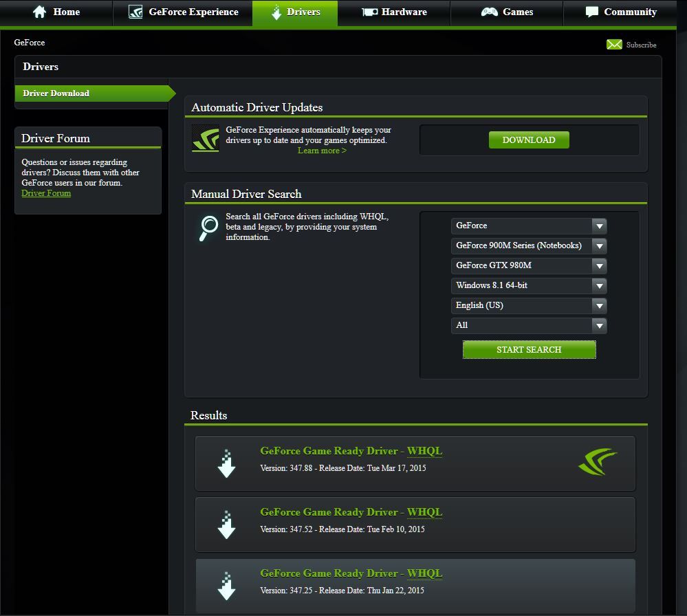Click text 'Version: 347.88 - Release Date: Tue Mar 17, 2015'
The height and width of the screenshot is (616, 687).
(x=343, y=468)
